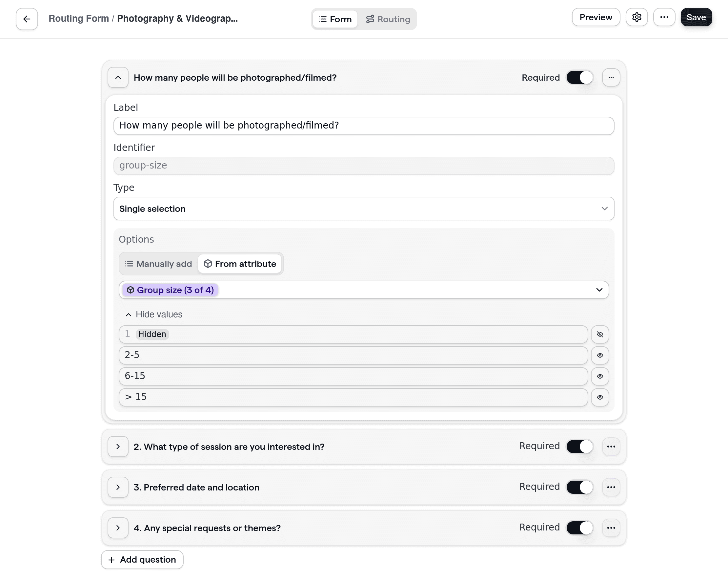Open the Single selection type dropdown
The image size is (728, 579).
364,209
